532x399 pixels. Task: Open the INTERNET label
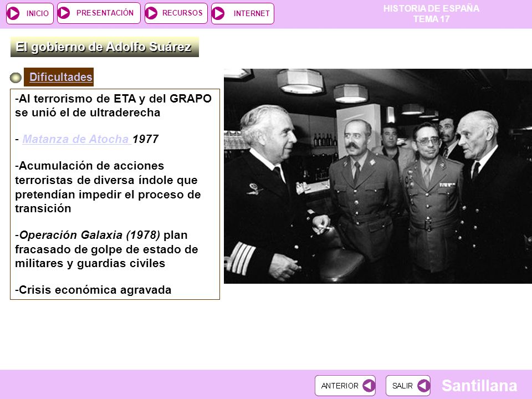(x=252, y=13)
